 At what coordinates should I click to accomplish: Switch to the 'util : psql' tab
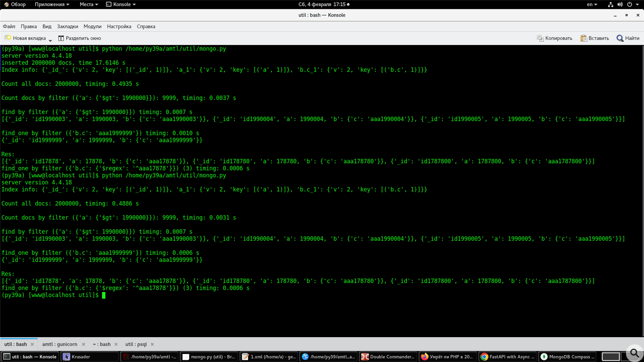(136, 344)
